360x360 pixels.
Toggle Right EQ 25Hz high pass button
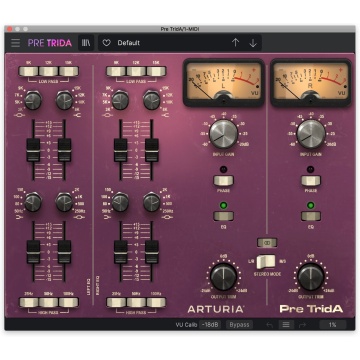click(x=116, y=302)
